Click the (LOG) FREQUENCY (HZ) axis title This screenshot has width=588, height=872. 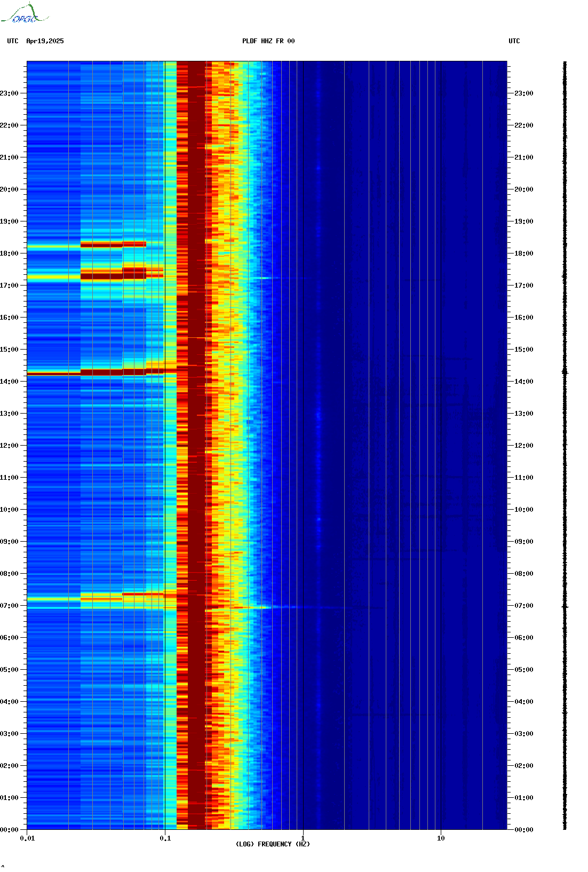click(273, 844)
